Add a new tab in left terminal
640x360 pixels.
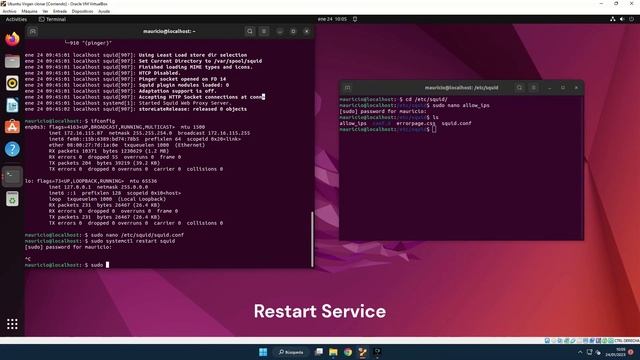(x=33, y=31)
